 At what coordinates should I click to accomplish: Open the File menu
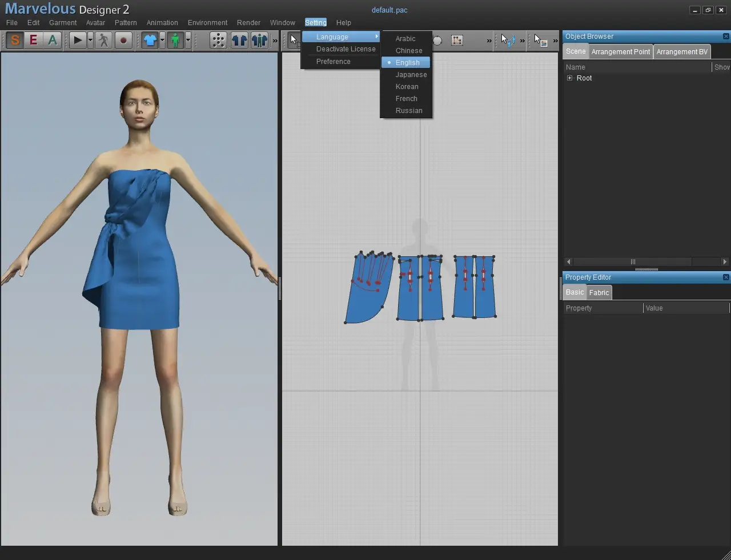tap(12, 23)
